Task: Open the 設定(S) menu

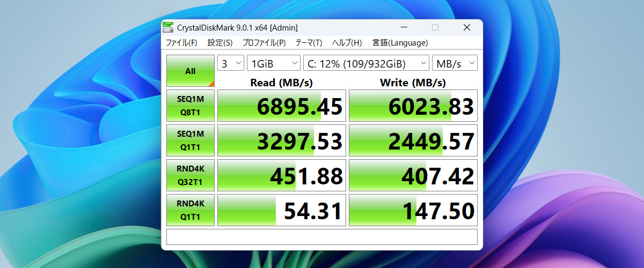Action: tap(220, 43)
